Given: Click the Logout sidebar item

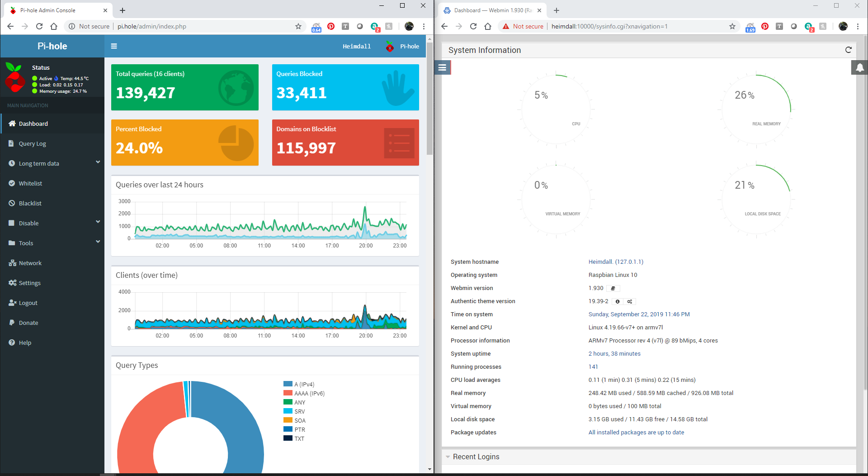Looking at the screenshot, I should coord(52,303).
